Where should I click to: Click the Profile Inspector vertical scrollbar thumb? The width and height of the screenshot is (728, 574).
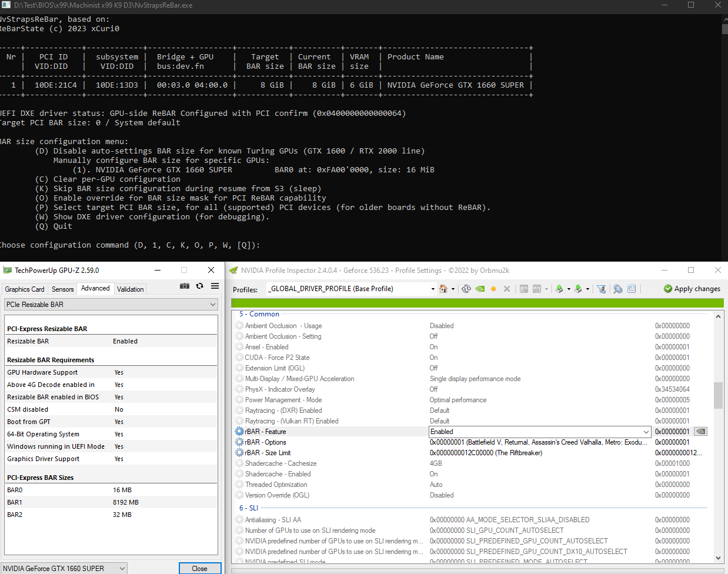coord(718,395)
